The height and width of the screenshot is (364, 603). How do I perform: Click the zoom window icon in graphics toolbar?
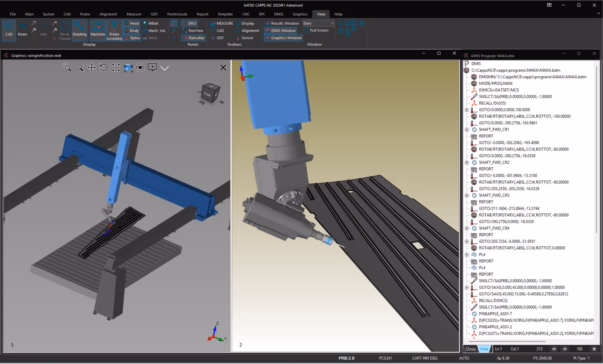pyautogui.click(x=67, y=68)
